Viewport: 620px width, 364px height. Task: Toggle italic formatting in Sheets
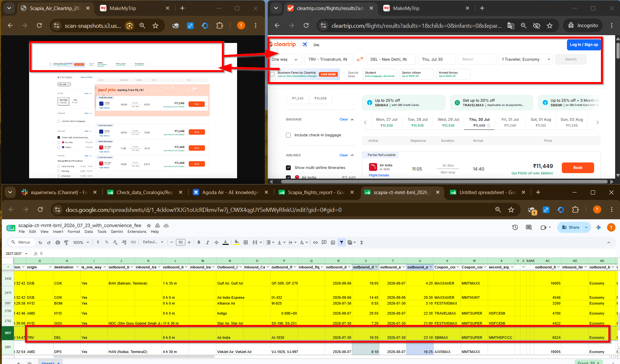208,242
